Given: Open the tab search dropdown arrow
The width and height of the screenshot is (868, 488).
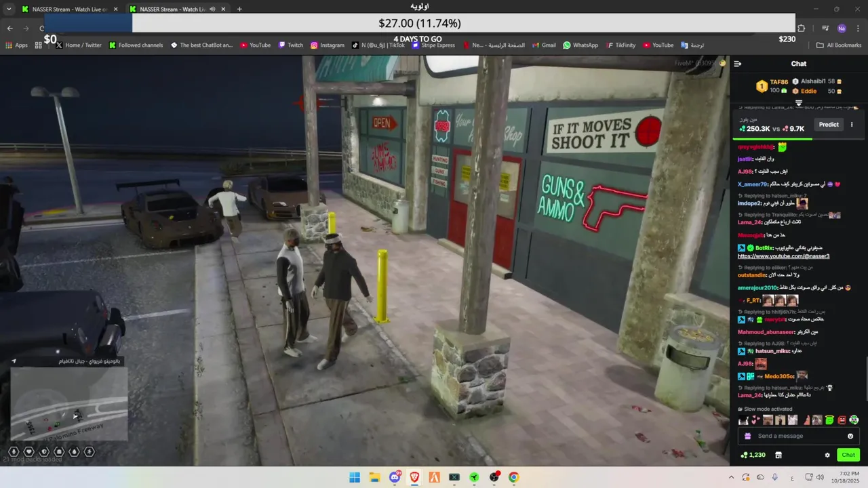Looking at the screenshot, I should pos(9,9).
